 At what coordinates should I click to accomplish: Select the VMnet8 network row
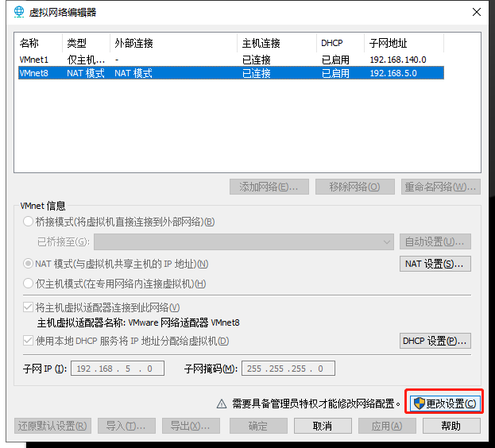pyautogui.click(x=231, y=73)
